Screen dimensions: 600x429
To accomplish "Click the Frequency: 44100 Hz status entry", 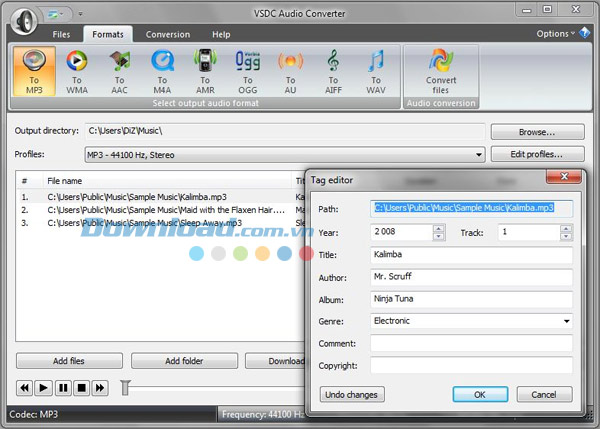I will point(263,414).
